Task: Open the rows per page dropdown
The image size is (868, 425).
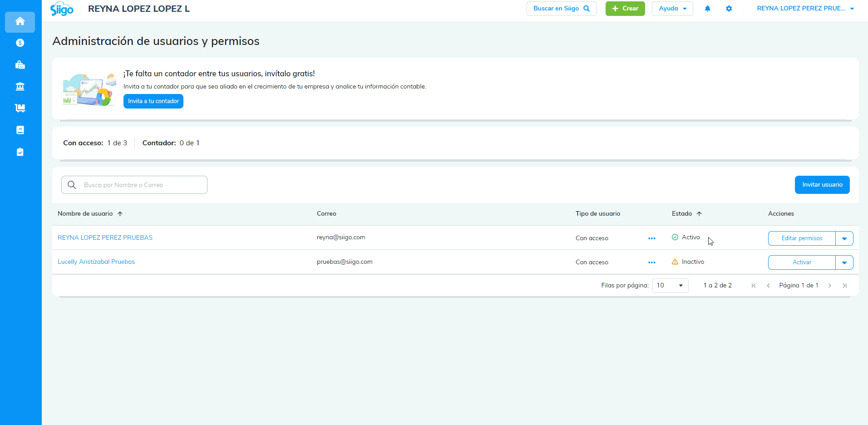Action: click(x=670, y=286)
